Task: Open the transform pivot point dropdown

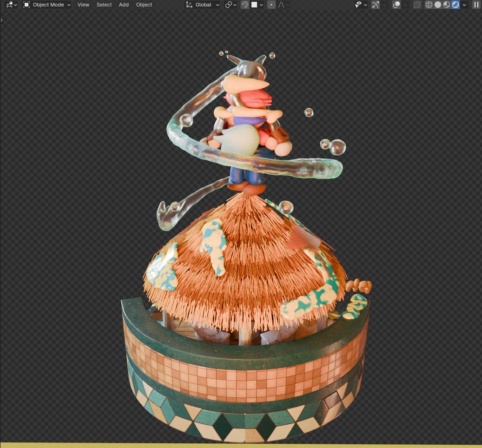Action: [231, 5]
